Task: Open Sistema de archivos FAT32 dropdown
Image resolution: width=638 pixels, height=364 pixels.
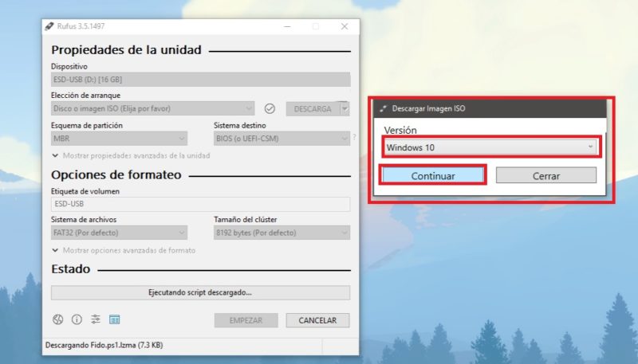Action: (119, 233)
